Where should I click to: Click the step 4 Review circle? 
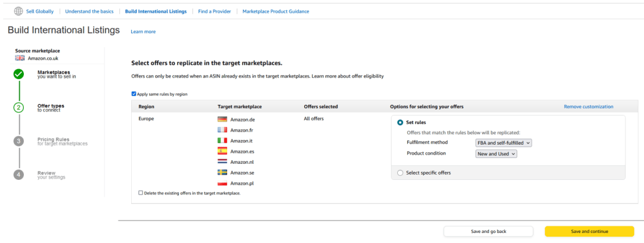coord(19,175)
